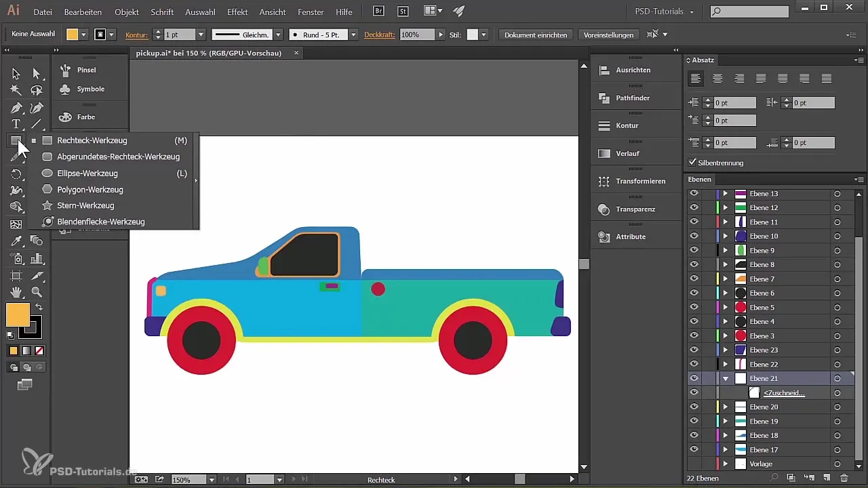Select the Selection tool arrow
Image resolution: width=868 pixels, height=488 pixels.
(x=16, y=73)
